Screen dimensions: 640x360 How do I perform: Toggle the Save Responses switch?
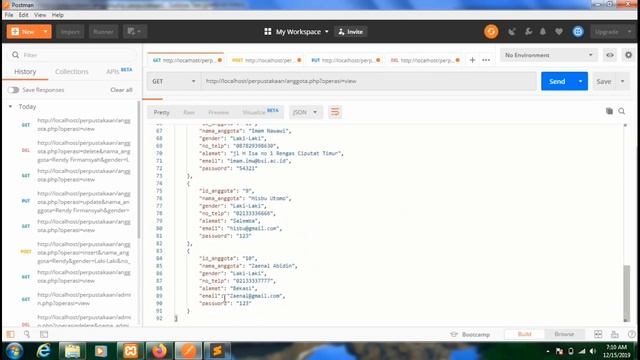pyautogui.click(x=13, y=90)
